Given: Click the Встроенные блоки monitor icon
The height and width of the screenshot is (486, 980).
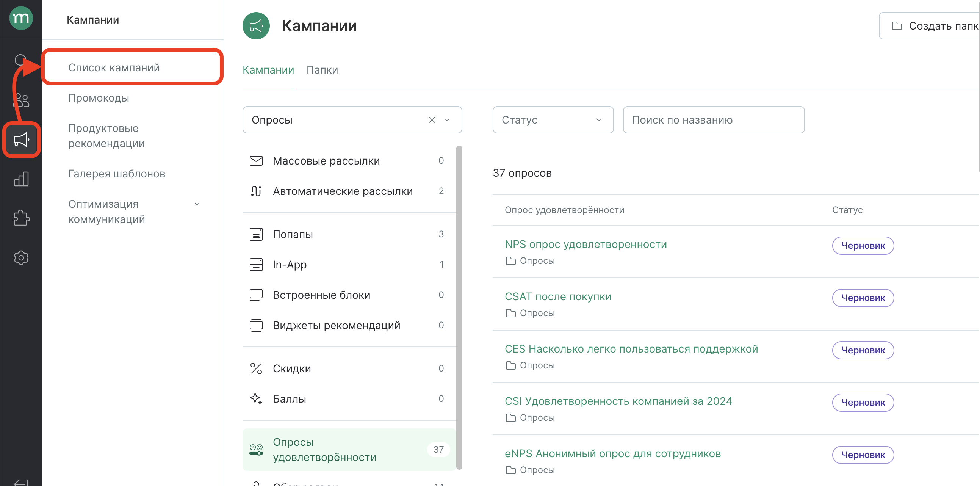Looking at the screenshot, I should 256,295.
